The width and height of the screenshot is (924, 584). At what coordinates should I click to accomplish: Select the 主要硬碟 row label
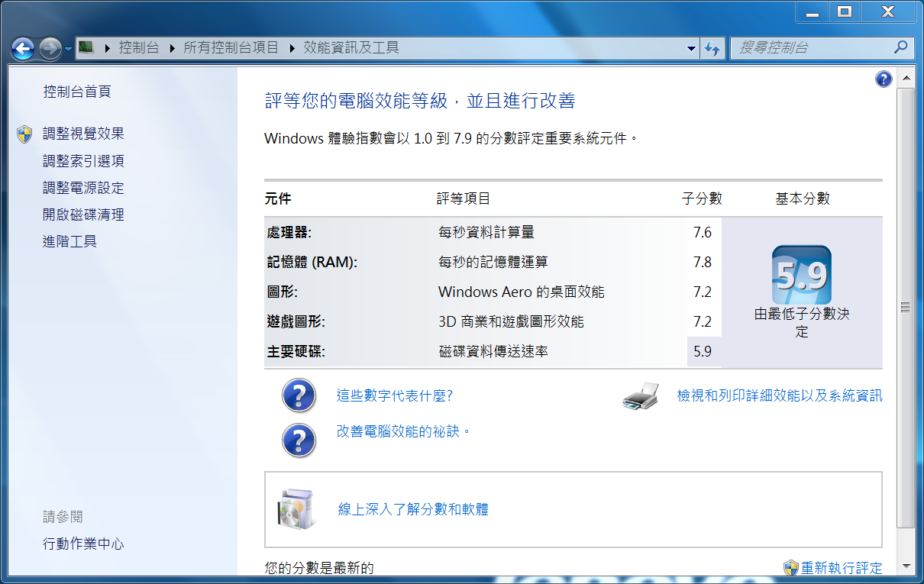(x=296, y=351)
